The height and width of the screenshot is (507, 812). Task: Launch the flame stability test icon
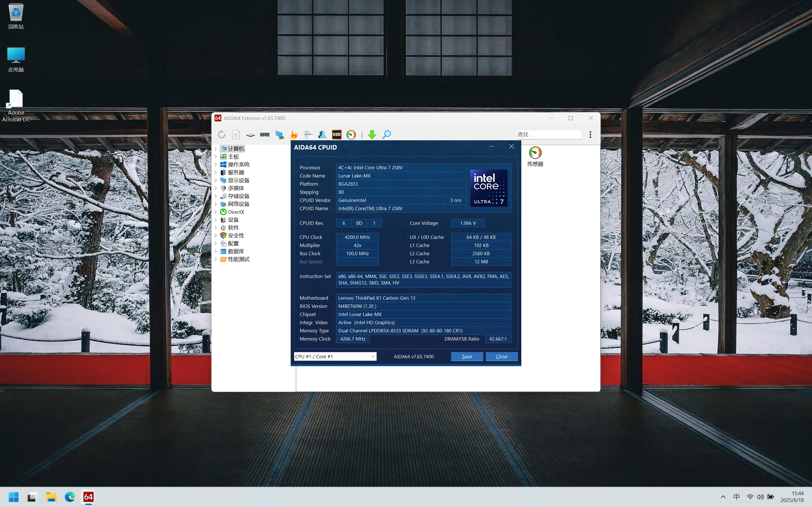294,134
